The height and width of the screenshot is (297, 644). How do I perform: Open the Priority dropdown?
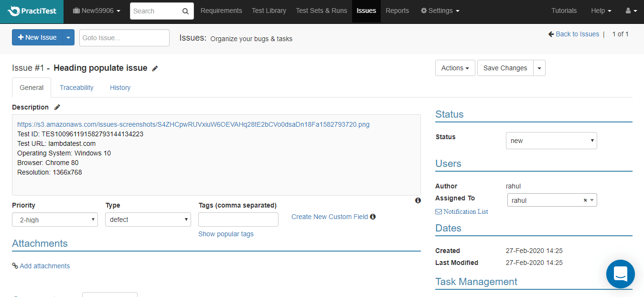pos(55,220)
